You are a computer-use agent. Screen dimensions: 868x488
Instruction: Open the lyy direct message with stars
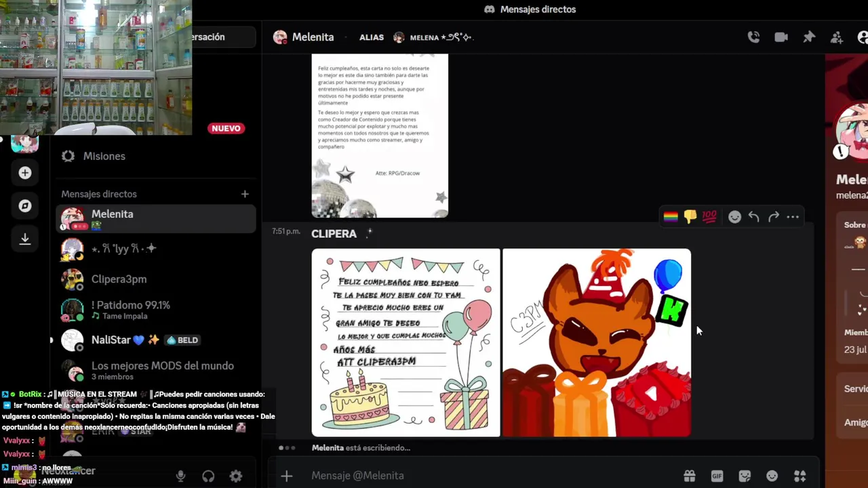[155, 249]
